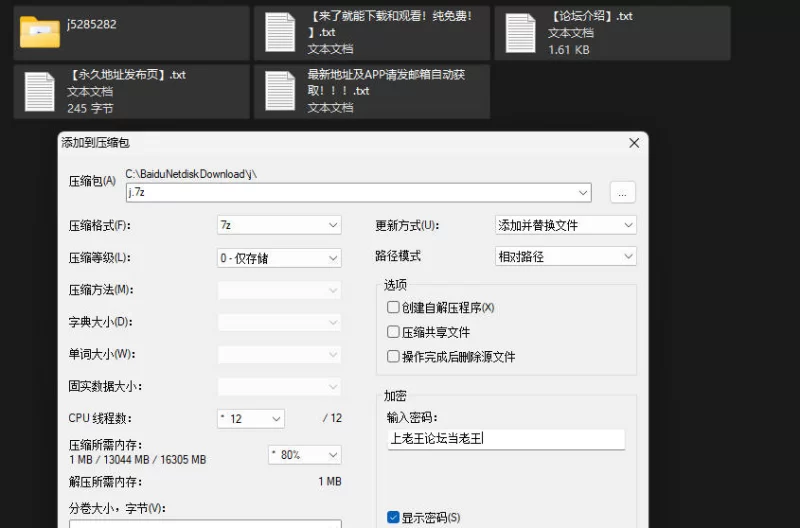The height and width of the screenshot is (528, 800).
Task: Click the 压缩格式(F) label
Action: point(99,225)
